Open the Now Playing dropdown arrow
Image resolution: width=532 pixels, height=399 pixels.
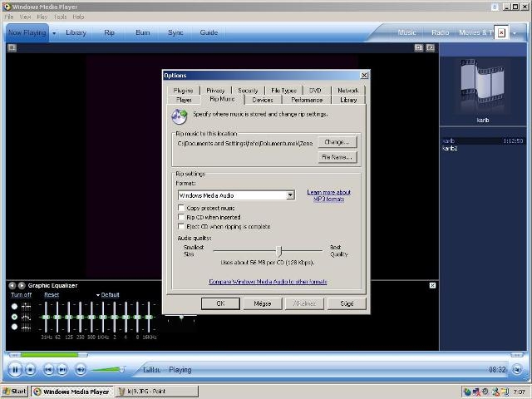coord(54,33)
